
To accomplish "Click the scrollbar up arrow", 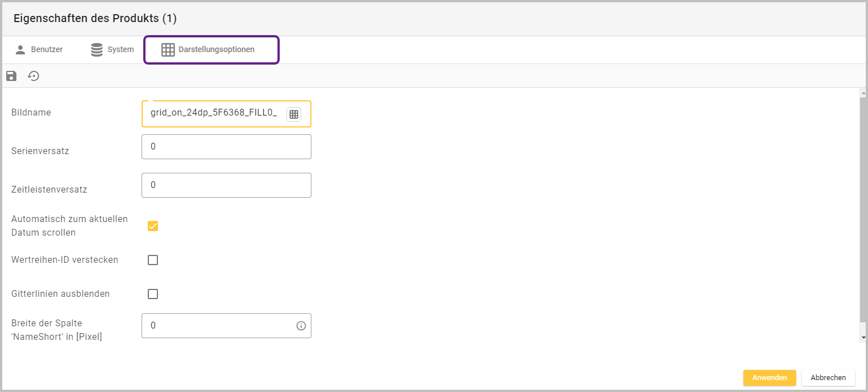I will pos(863,92).
